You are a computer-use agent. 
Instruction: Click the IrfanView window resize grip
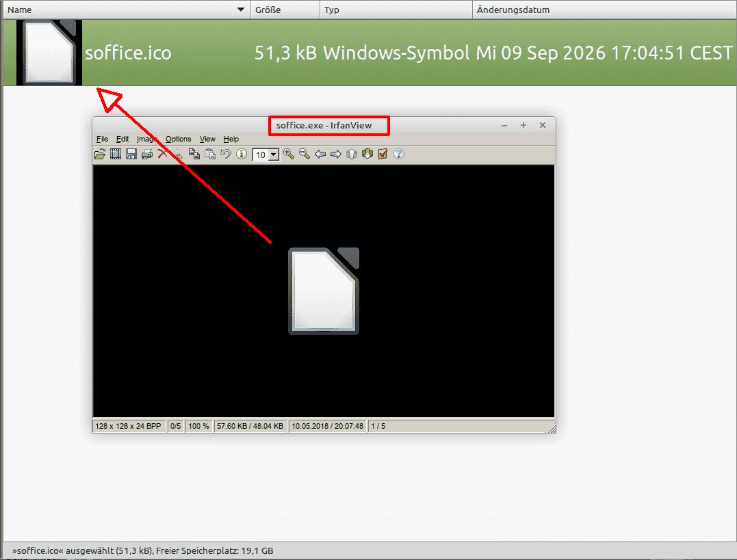552,429
